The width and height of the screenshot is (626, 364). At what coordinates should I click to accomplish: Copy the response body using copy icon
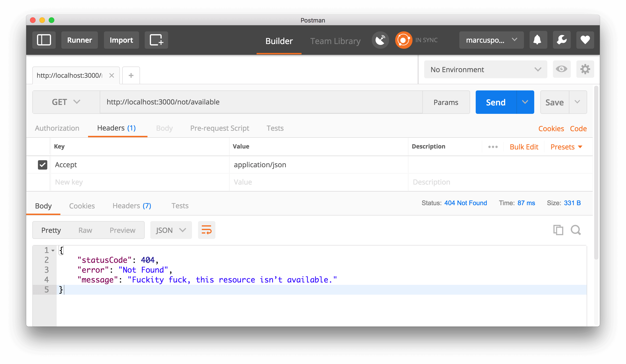pyautogui.click(x=558, y=230)
